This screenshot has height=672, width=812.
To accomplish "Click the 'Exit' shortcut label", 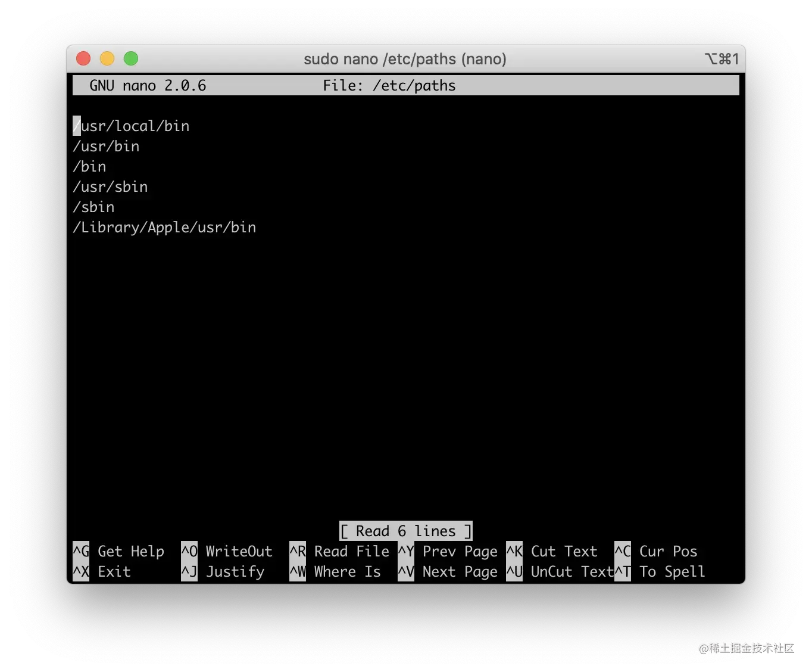I will 114,571.
